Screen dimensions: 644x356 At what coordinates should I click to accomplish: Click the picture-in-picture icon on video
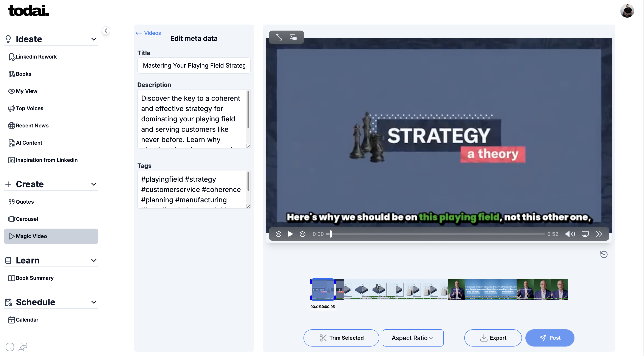293,37
